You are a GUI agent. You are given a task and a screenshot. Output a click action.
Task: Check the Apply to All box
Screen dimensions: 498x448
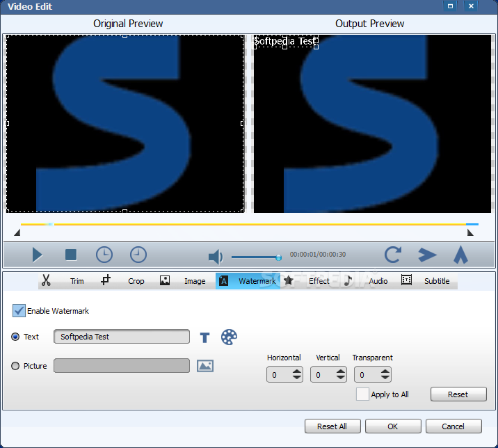[x=362, y=394]
